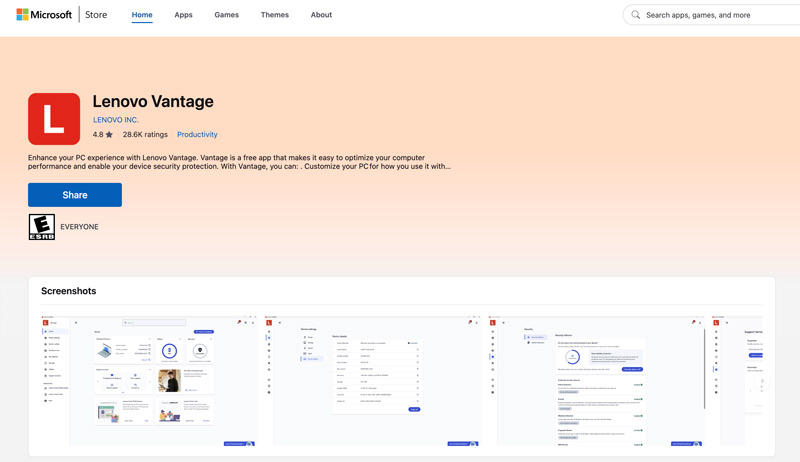Click the Lenovo Vantage app icon
This screenshot has width=800, height=462.
[x=54, y=119]
